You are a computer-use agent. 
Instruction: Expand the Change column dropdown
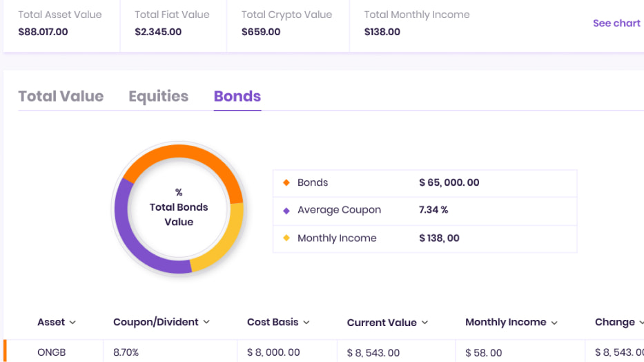[640, 323]
